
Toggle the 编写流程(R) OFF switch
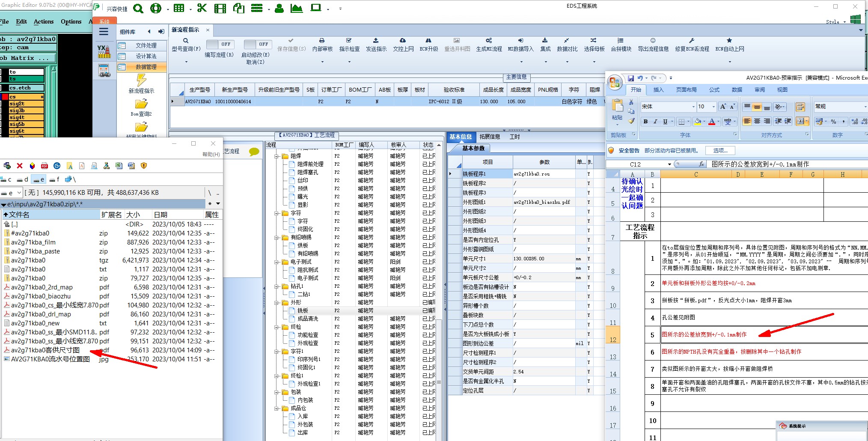pos(220,44)
